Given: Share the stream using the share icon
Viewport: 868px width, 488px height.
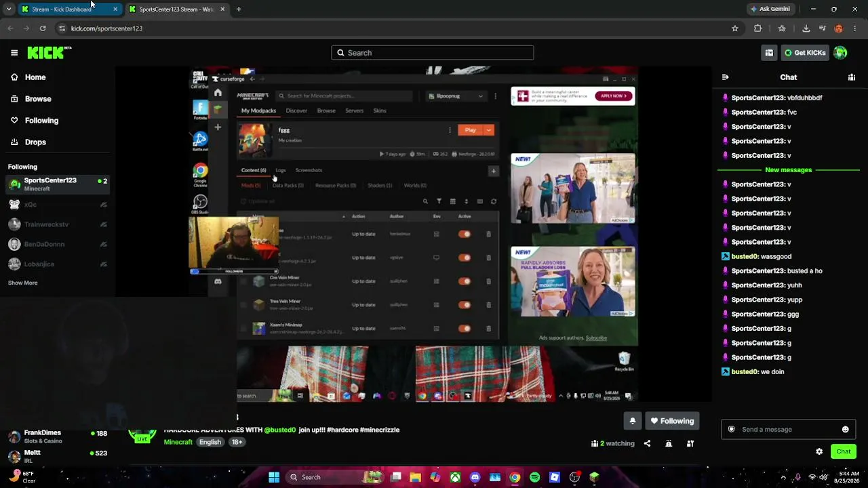Looking at the screenshot, I should (647, 443).
